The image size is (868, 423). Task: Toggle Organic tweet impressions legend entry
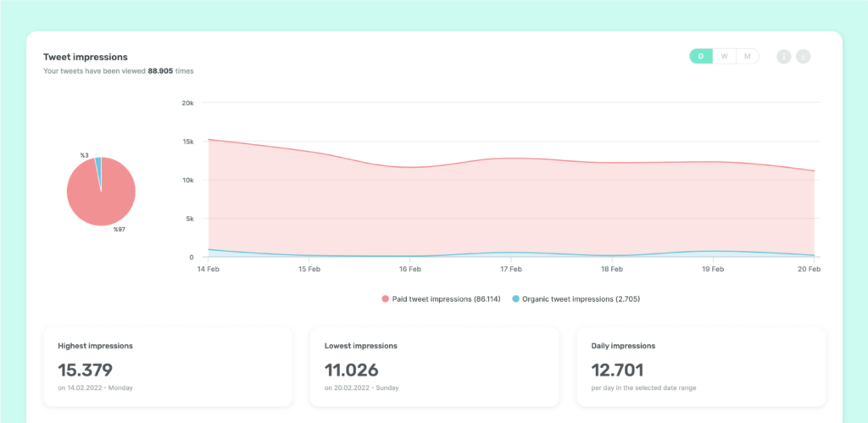576,299
